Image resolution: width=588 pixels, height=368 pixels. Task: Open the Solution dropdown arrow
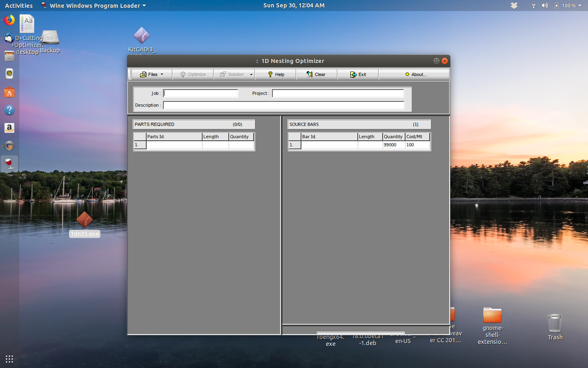pos(251,74)
